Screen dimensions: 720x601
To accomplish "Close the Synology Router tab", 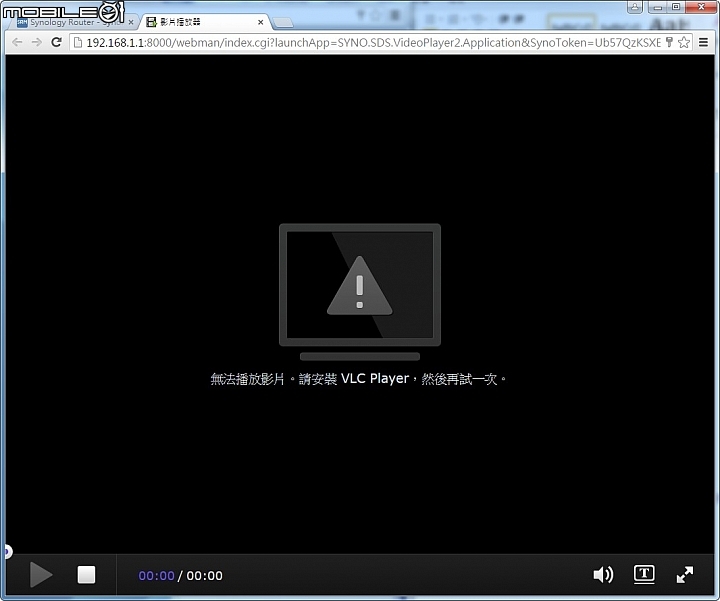I will coord(130,22).
